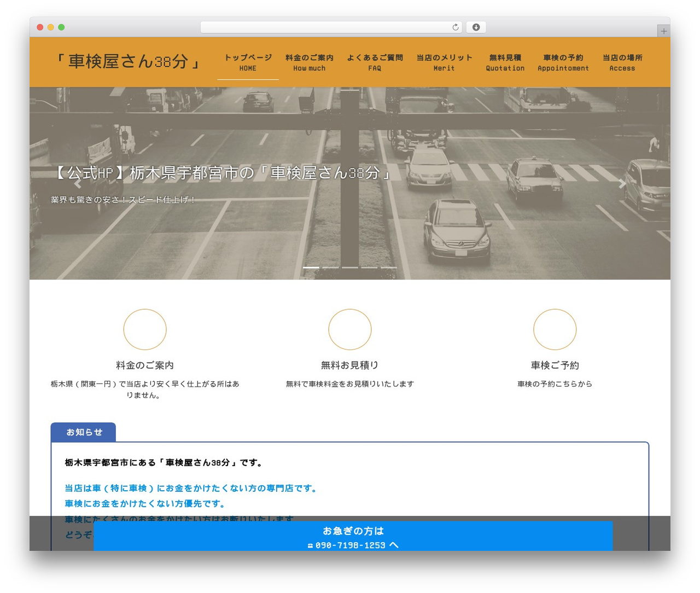The height and width of the screenshot is (593, 700).
Task: Click the description 栃木県（関東一円）で当店より安く
Action: (x=145, y=389)
